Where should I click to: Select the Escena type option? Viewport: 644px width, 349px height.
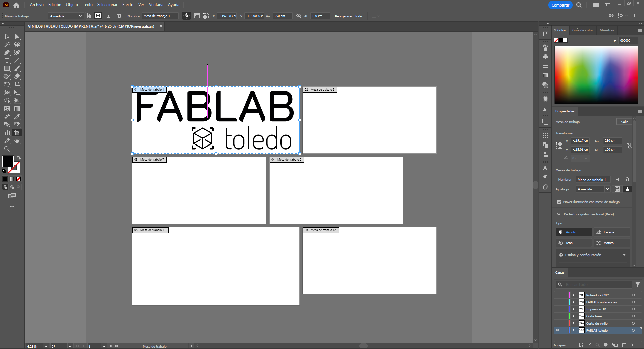pyautogui.click(x=612, y=232)
